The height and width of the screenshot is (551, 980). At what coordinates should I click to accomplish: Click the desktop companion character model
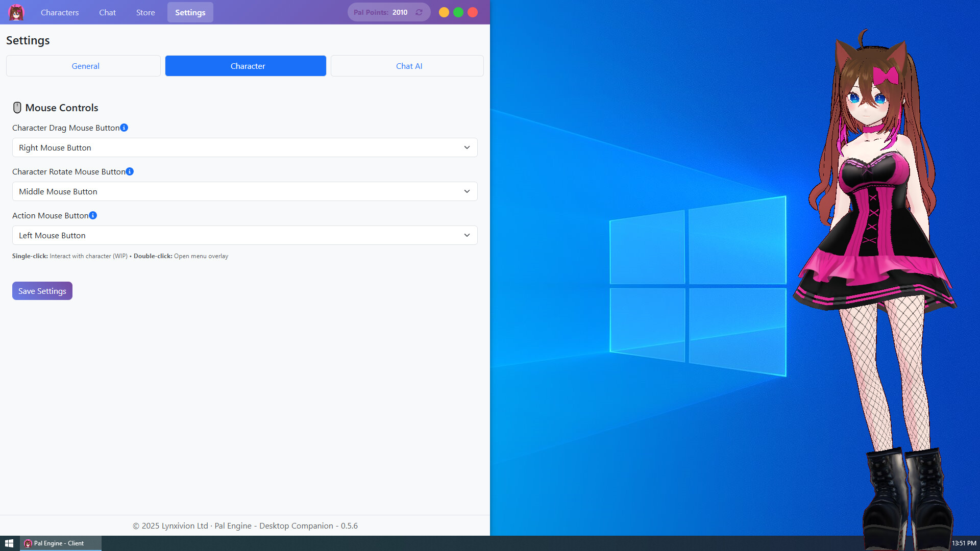tap(874, 245)
